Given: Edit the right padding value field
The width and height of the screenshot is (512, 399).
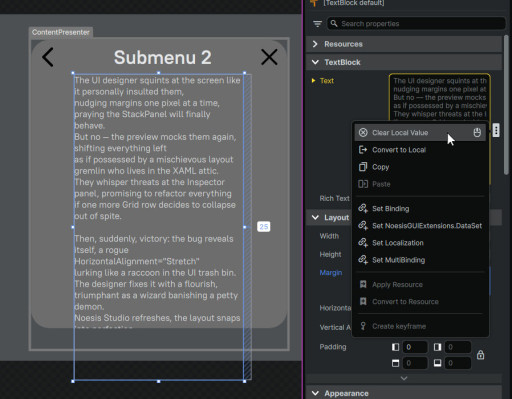Looking at the screenshot, I should click(x=458, y=347).
